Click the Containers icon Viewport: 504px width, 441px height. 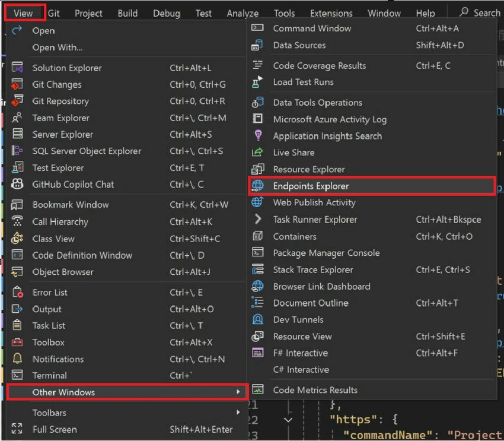[x=257, y=236]
